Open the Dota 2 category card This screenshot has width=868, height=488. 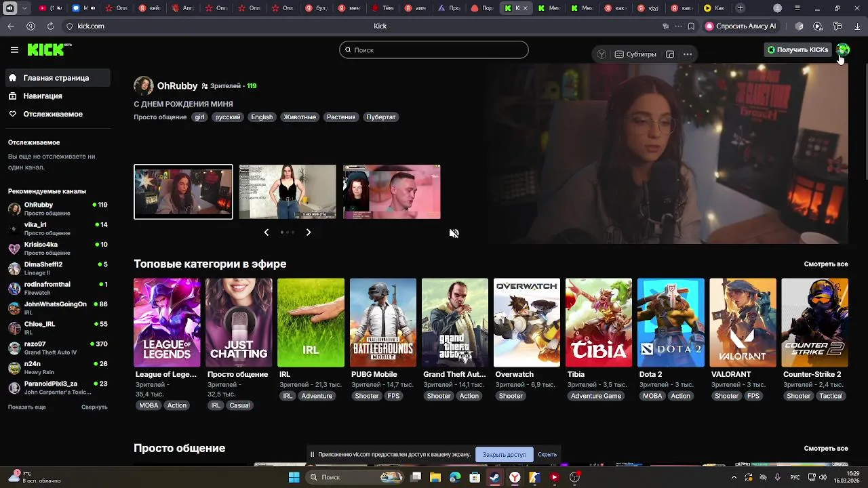[x=671, y=323]
